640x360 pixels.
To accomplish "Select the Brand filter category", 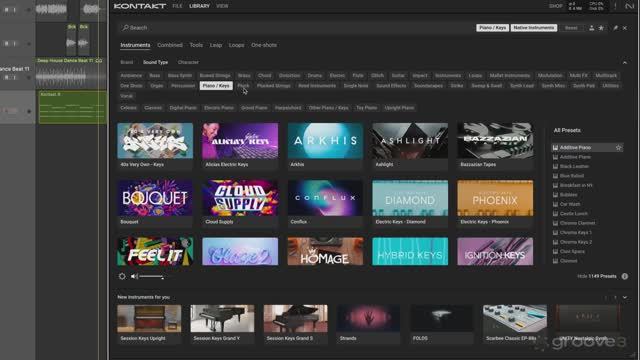I will coord(127,62).
